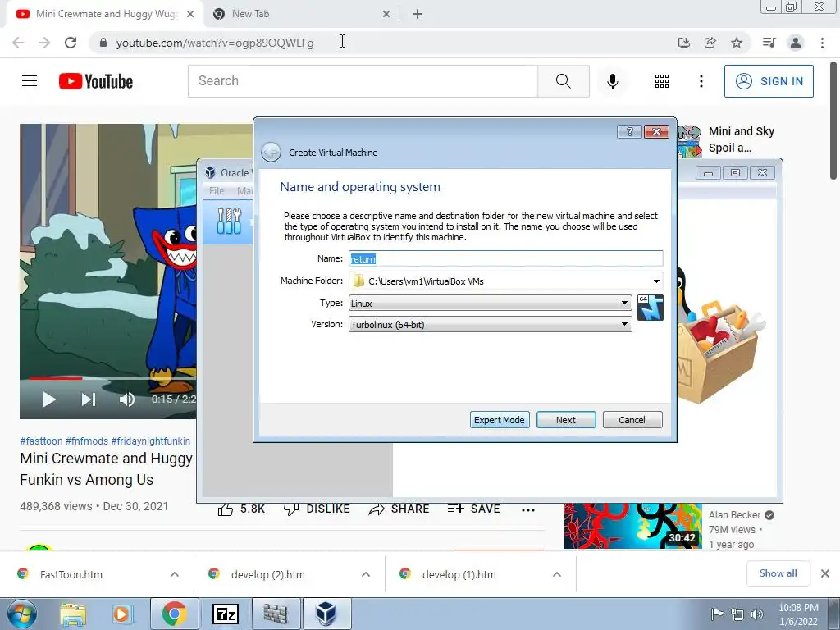Click the #fridaynightfunkin hashtag link
This screenshot has width=840, height=630.
tap(151, 441)
